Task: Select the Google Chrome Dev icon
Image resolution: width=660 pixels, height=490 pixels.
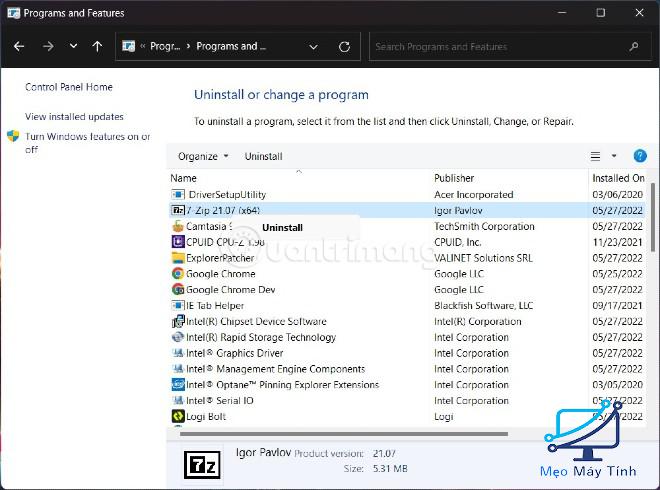Action: (x=178, y=290)
